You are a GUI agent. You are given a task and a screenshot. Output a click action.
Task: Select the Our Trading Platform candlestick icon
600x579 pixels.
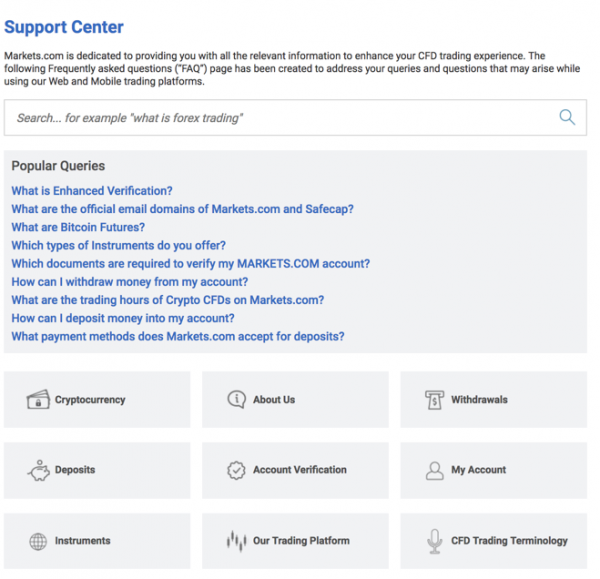236,541
